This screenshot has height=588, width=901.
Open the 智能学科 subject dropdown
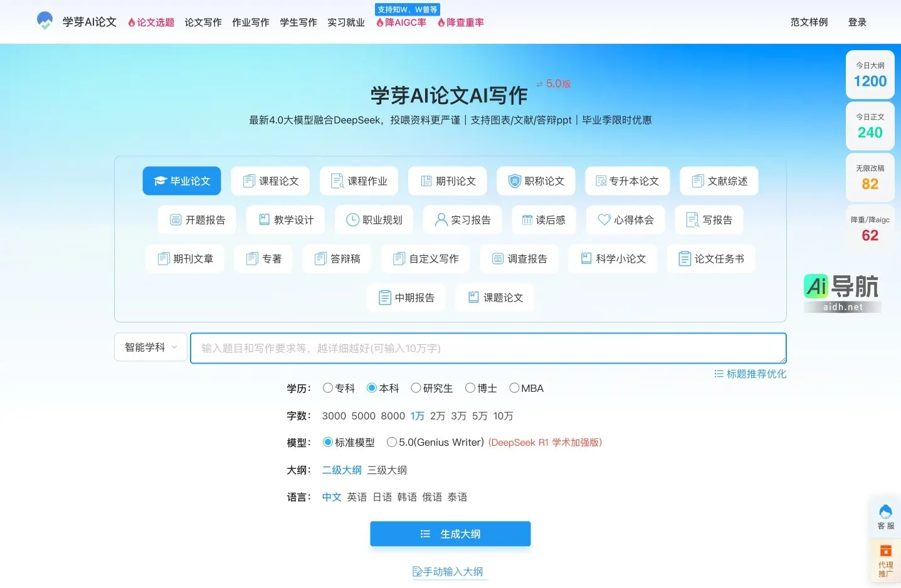click(x=150, y=347)
